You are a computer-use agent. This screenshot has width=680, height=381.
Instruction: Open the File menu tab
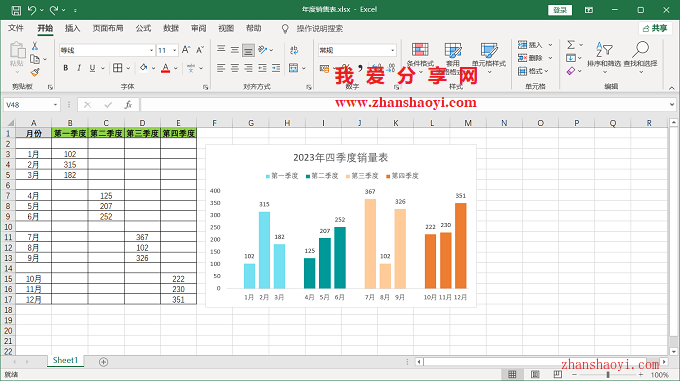pyautogui.click(x=16, y=28)
